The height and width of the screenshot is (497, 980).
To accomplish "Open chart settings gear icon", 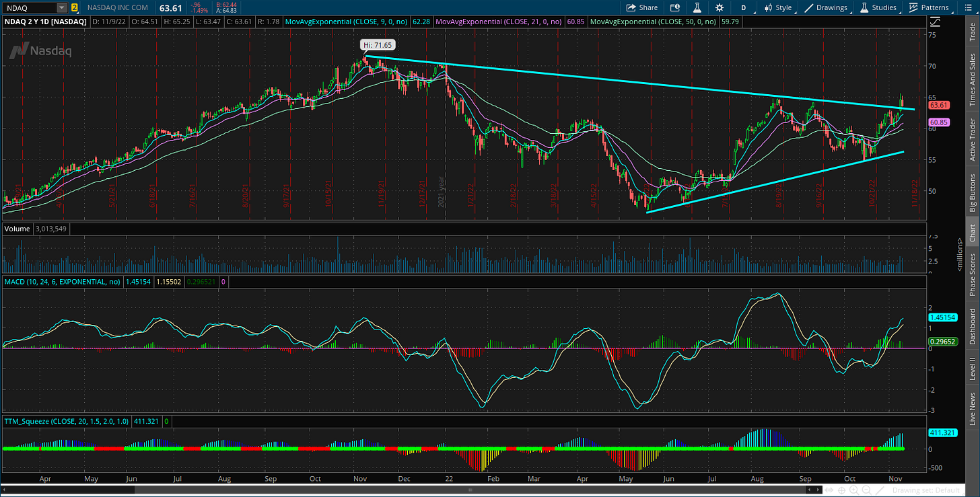I will point(720,7).
